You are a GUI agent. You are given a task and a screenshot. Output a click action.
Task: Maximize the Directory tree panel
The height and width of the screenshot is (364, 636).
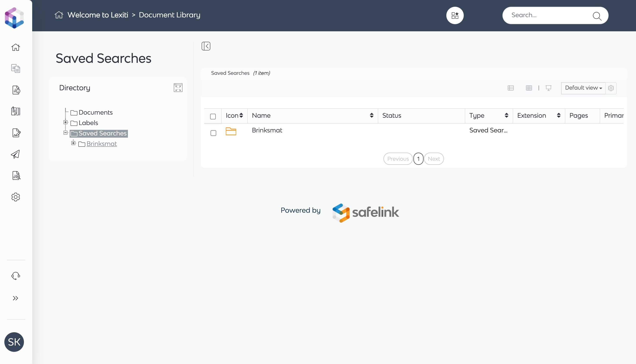(x=178, y=88)
